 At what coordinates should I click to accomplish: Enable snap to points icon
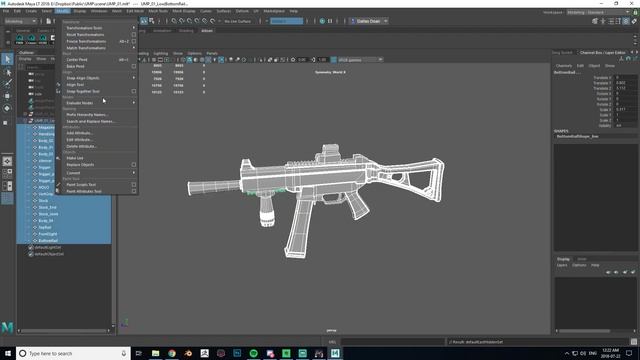point(190,21)
